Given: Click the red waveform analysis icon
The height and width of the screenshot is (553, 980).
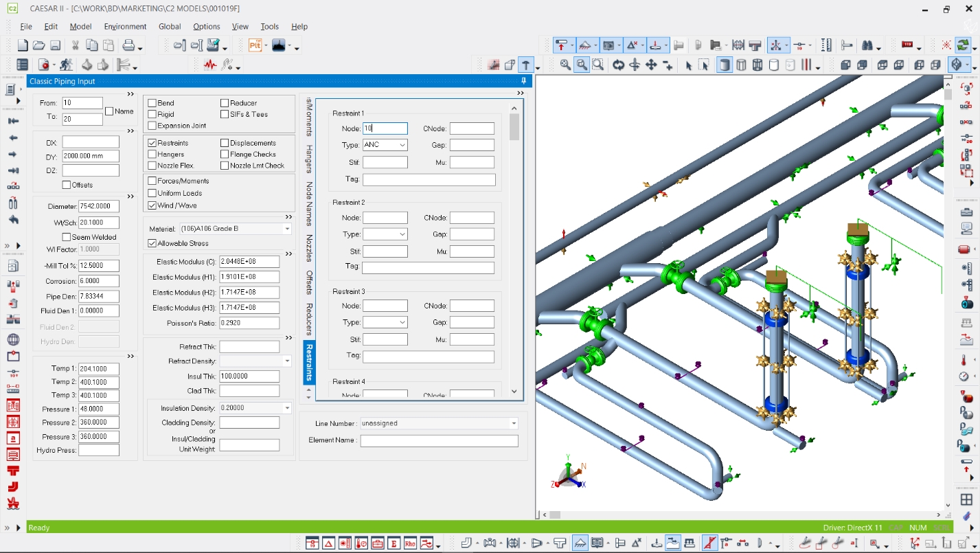Looking at the screenshot, I should (210, 65).
